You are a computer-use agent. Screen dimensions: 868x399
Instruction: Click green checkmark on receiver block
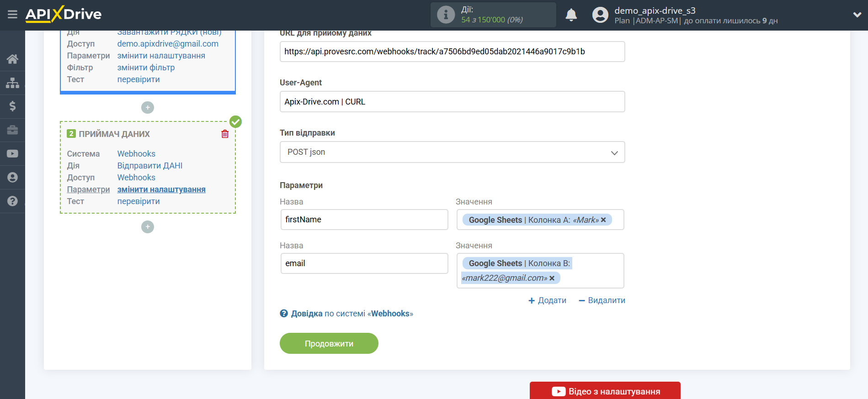235,121
